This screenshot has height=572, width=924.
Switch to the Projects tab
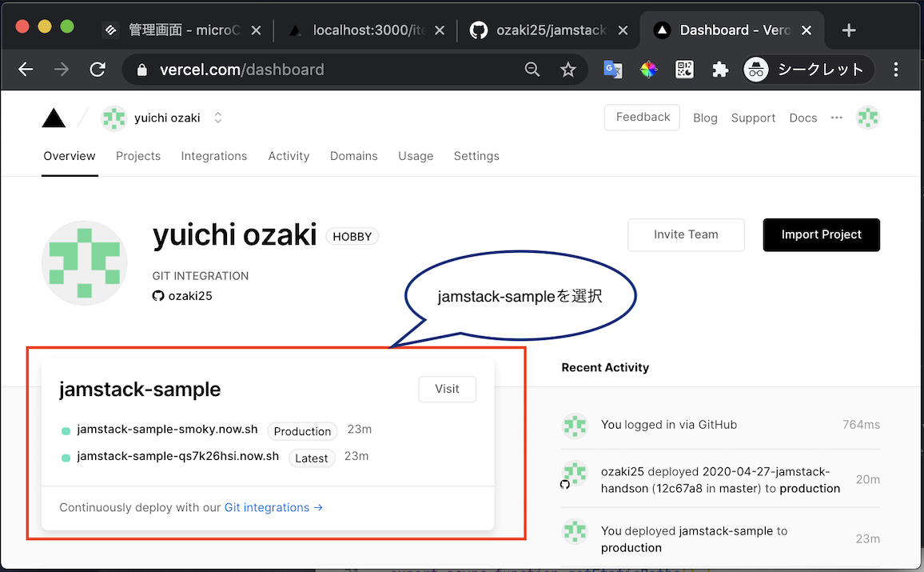(x=138, y=156)
